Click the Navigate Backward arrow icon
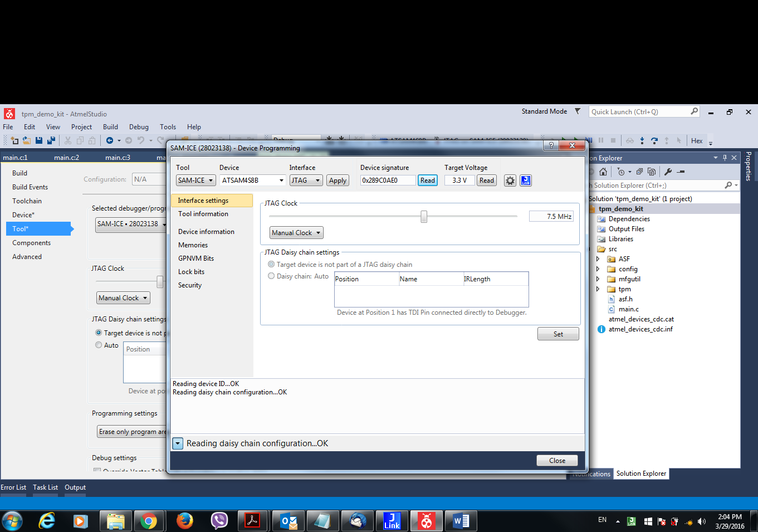Image resolution: width=758 pixels, height=532 pixels. coord(110,140)
